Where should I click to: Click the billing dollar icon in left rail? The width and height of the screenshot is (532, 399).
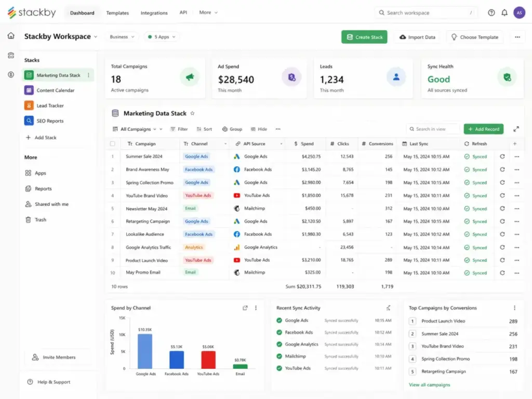tap(11, 74)
